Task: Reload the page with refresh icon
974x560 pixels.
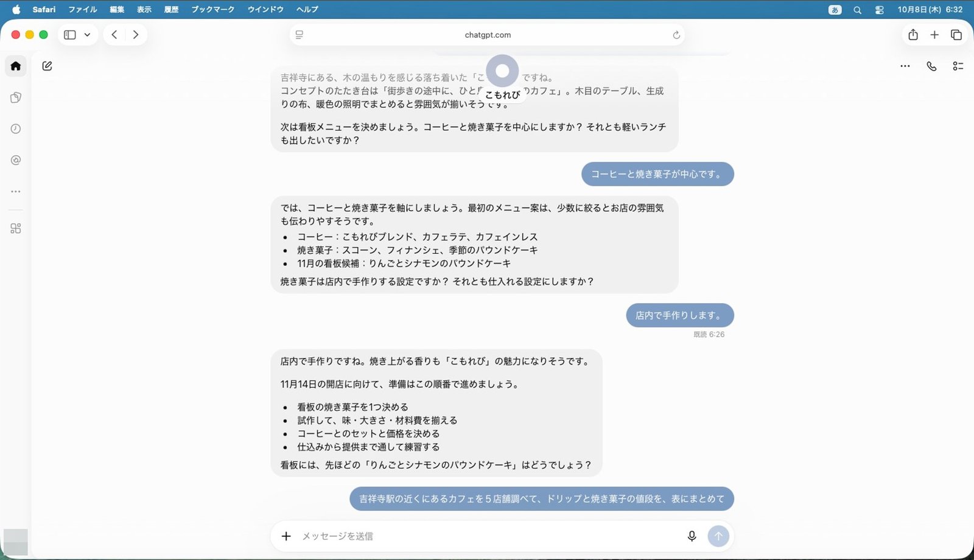Action: [x=676, y=35]
